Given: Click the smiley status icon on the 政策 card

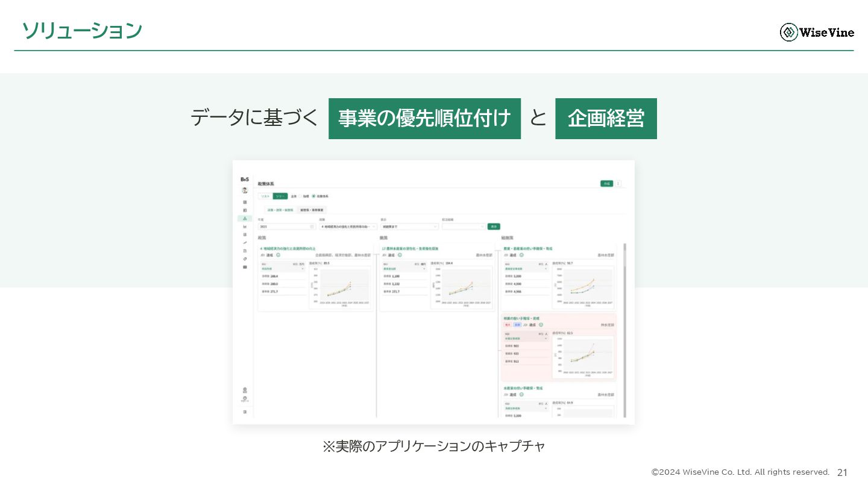Looking at the screenshot, I should pyautogui.click(x=278, y=255).
